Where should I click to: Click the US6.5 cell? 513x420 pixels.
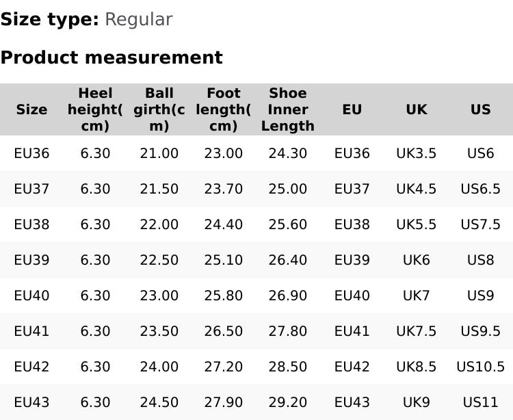point(480,189)
